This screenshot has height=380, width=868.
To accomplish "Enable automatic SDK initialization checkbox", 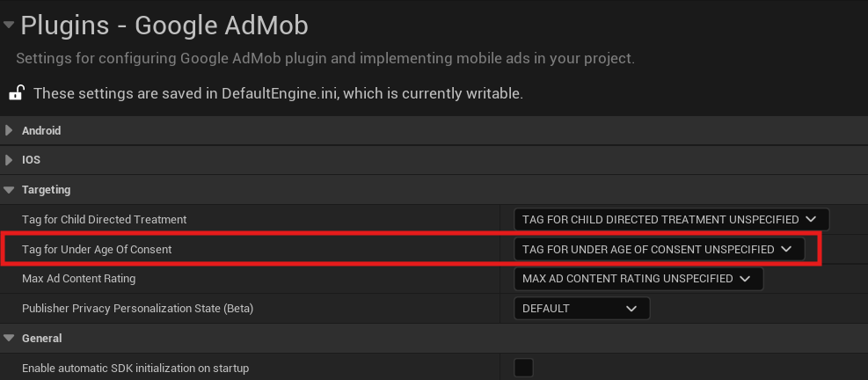I will [523, 368].
